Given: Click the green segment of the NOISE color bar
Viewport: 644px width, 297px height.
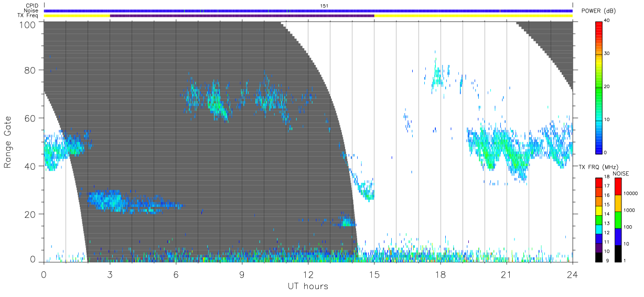Looking at the screenshot, I should coord(618,219).
